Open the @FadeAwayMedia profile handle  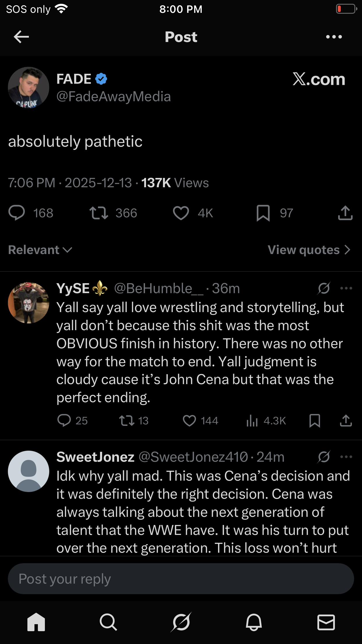pyautogui.click(x=113, y=97)
